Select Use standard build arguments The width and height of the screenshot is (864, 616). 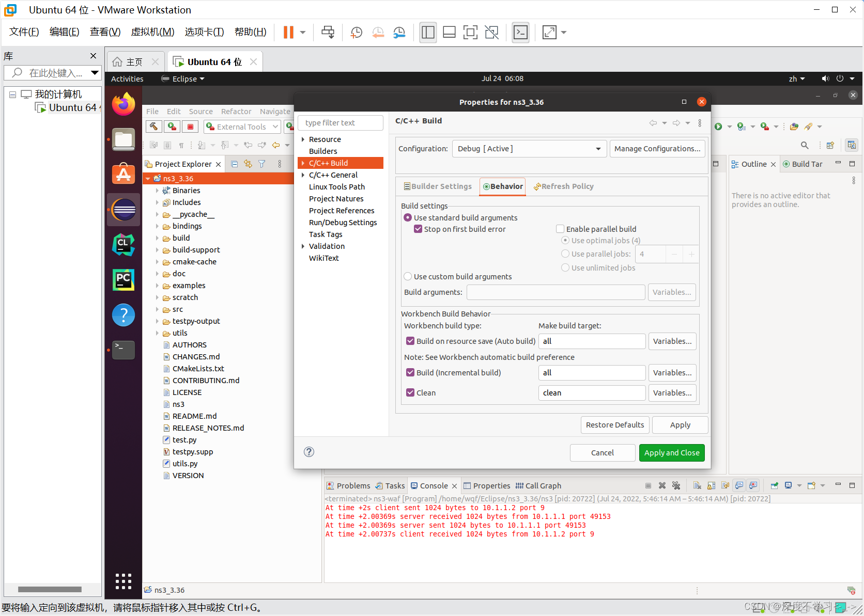(408, 217)
